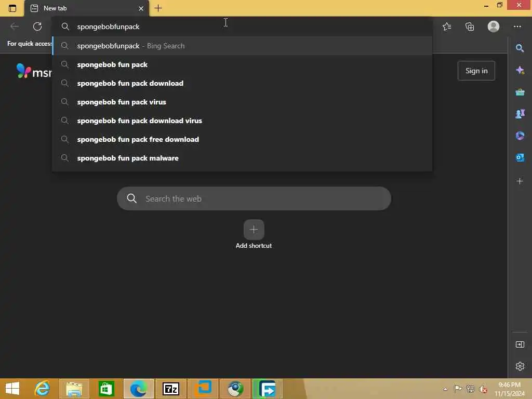Choose suggestion spongebob fun pack free download
This screenshot has height=399, width=532.
(242, 139)
